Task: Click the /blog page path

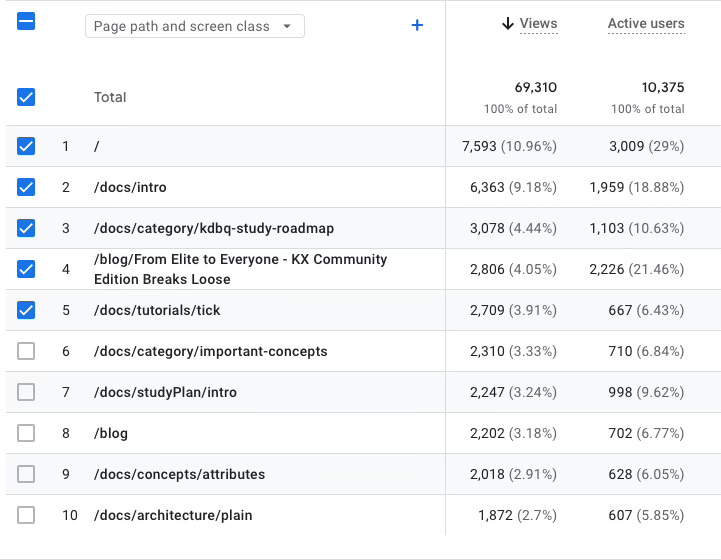Action: click(x=111, y=434)
